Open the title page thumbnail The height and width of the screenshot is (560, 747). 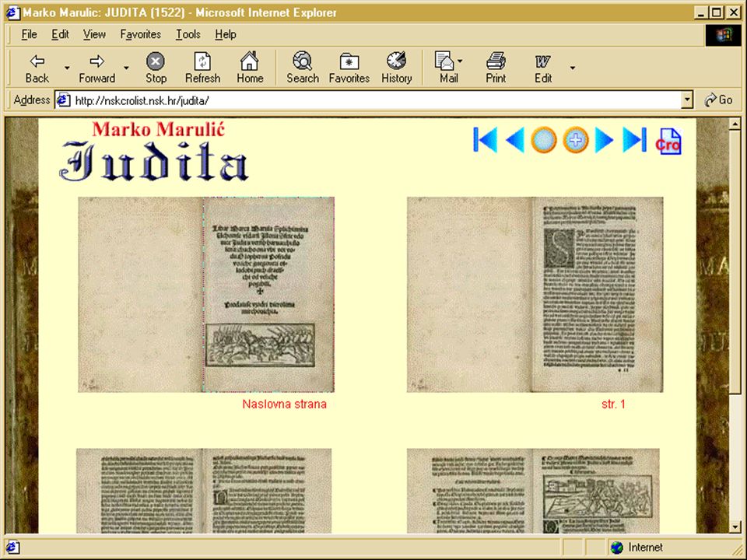tap(206, 294)
